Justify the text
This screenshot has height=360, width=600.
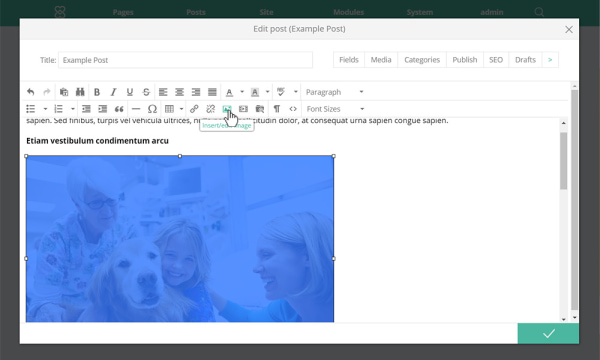tap(212, 92)
